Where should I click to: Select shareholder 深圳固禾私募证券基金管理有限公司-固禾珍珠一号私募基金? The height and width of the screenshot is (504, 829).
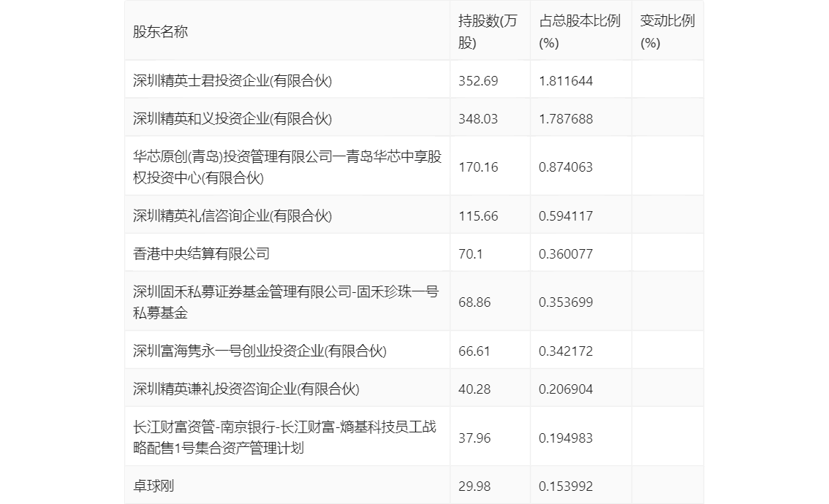point(286,302)
